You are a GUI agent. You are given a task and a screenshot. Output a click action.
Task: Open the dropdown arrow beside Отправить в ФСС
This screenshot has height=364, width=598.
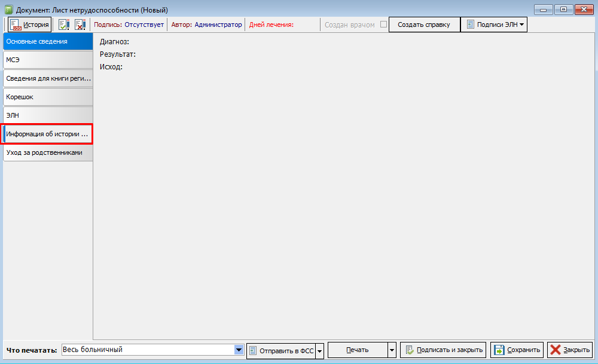(319, 350)
